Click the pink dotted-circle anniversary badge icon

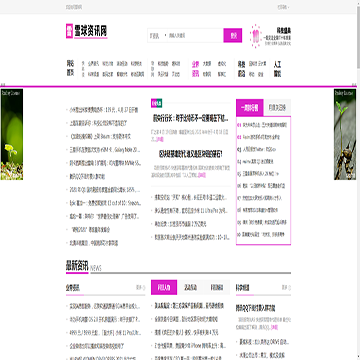(255, 36)
